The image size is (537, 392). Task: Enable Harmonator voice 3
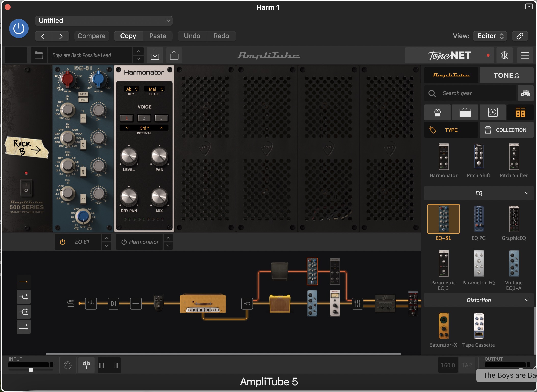coord(161,118)
